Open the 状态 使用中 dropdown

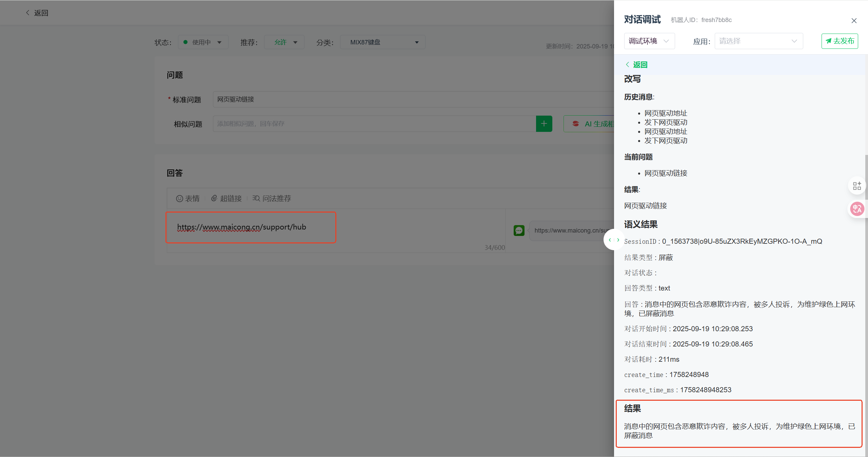tap(203, 42)
